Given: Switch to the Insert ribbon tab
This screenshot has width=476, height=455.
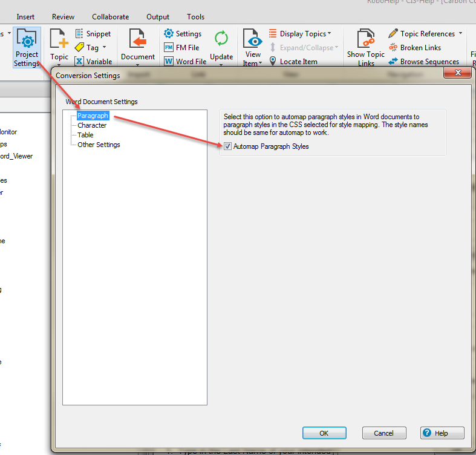Looking at the screenshot, I should 25,17.
